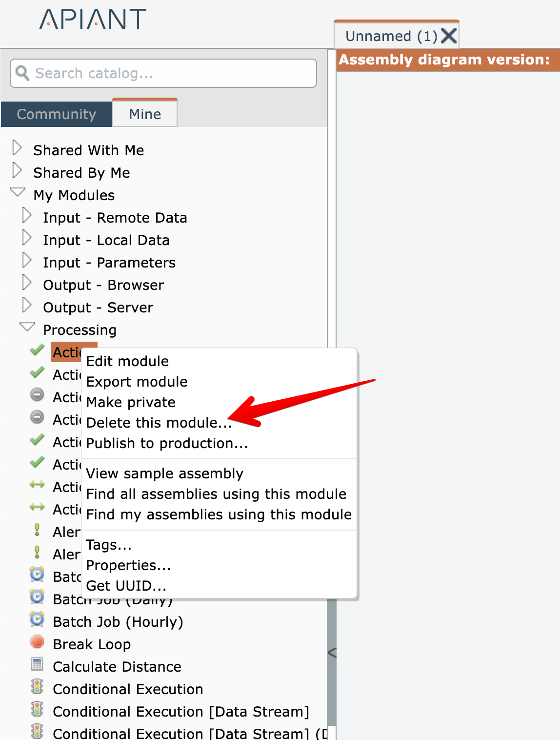Click the Batch Job (Hourly) clock icon
560x740 pixels.
[x=37, y=620]
